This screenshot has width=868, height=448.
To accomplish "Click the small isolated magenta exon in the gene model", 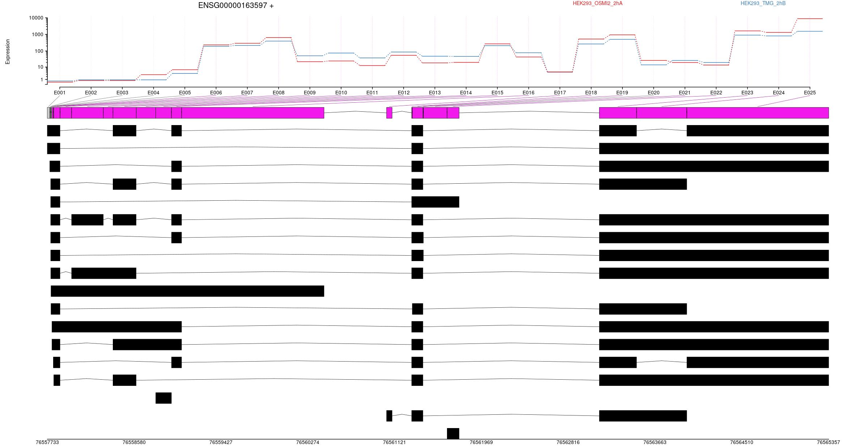I will click(389, 113).
